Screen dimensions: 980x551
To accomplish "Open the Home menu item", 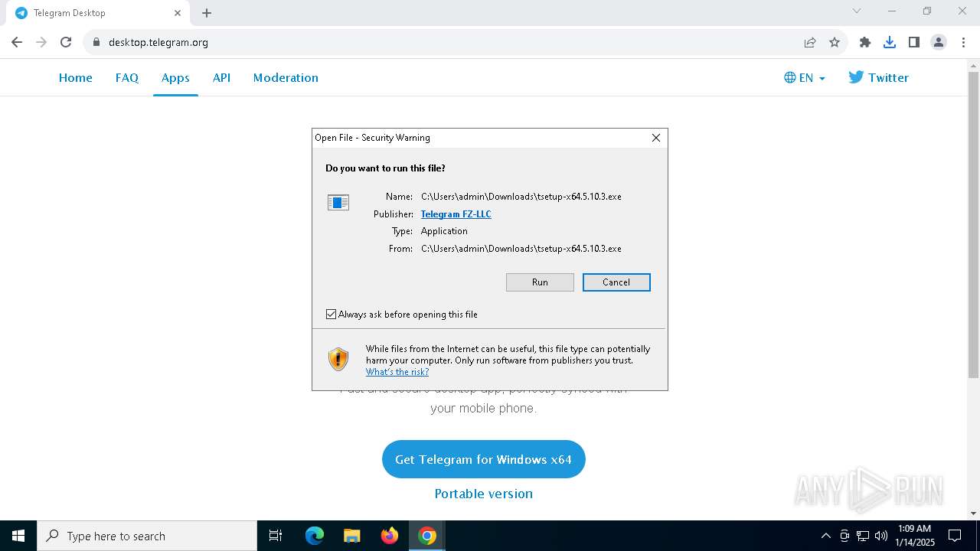I will (76, 77).
